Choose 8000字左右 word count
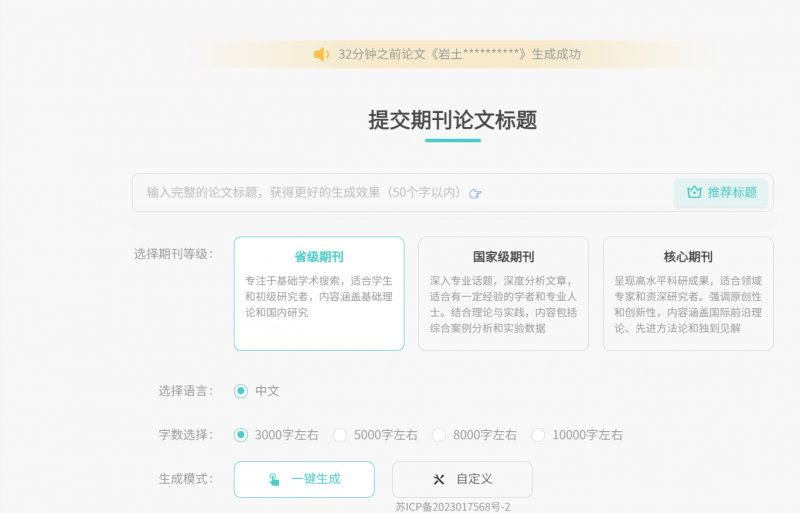800x513 pixels. pos(439,435)
